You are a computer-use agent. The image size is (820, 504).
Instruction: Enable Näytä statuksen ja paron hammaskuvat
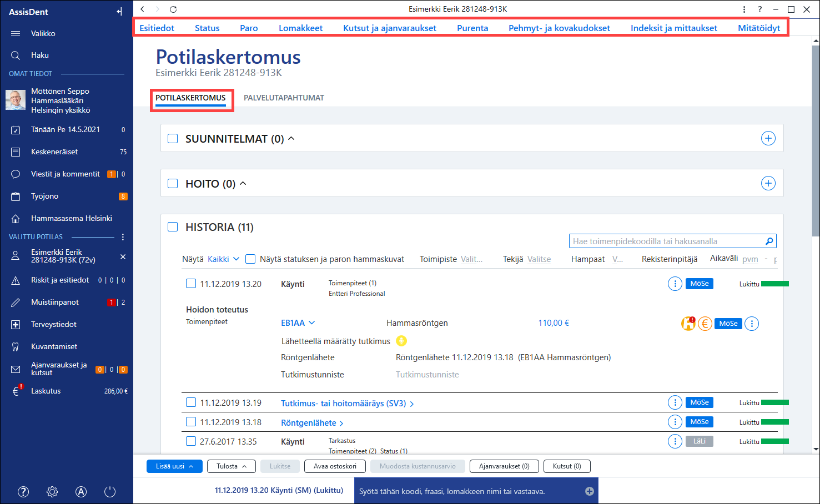250,259
